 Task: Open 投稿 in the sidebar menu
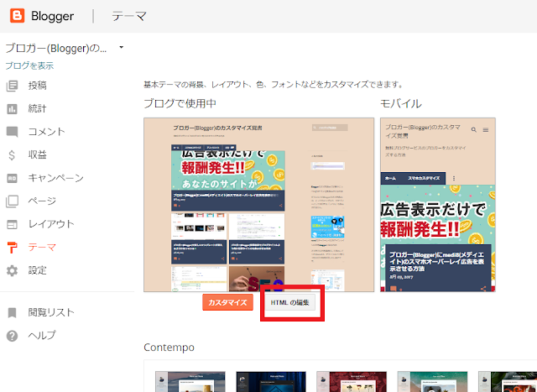pyautogui.click(x=37, y=86)
